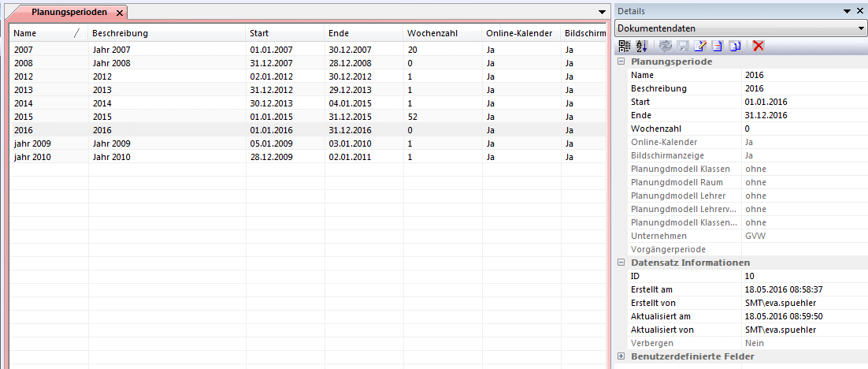Click the categorized view icon in Details toolbar
This screenshot has height=369, width=868.
[625, 47]
